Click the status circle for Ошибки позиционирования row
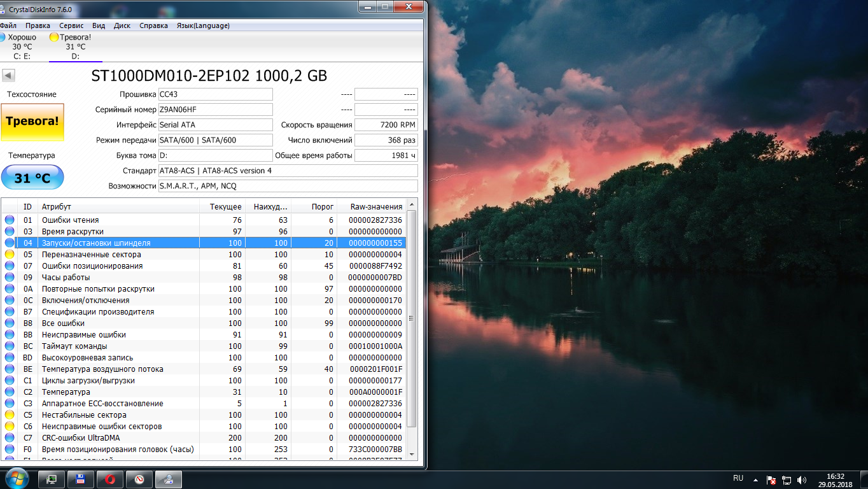868x489 pixels. point(10,266)
